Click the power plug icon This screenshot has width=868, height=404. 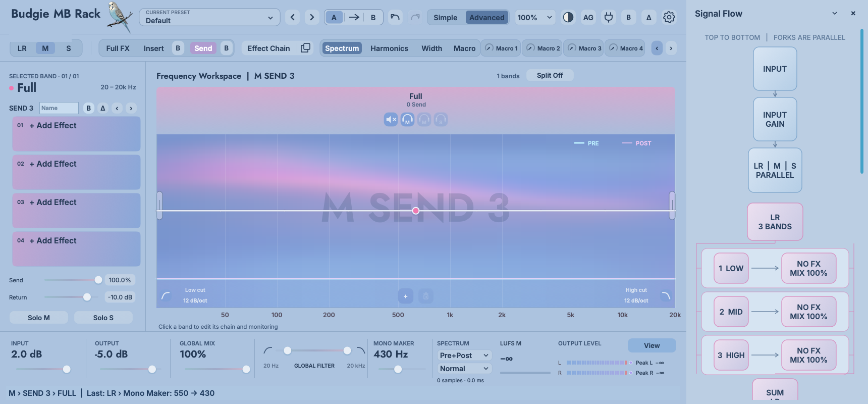[x=609, y=17]
